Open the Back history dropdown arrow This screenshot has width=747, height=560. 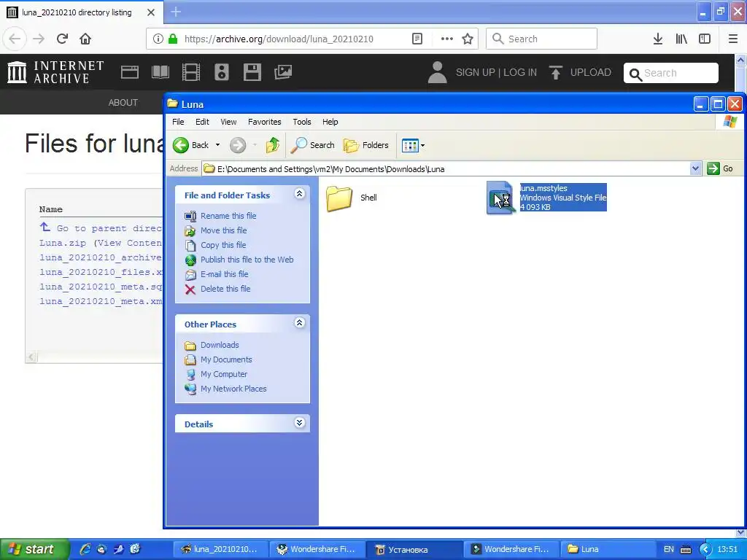tap(217, 145)
